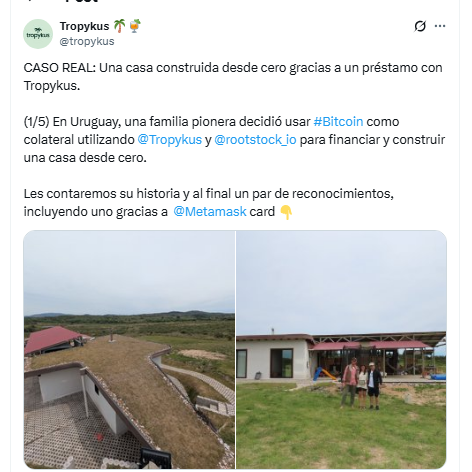The width and height of the screenshot is (472, 472).
Task: Click the red roof in rooftop photo
Action: 53,339
